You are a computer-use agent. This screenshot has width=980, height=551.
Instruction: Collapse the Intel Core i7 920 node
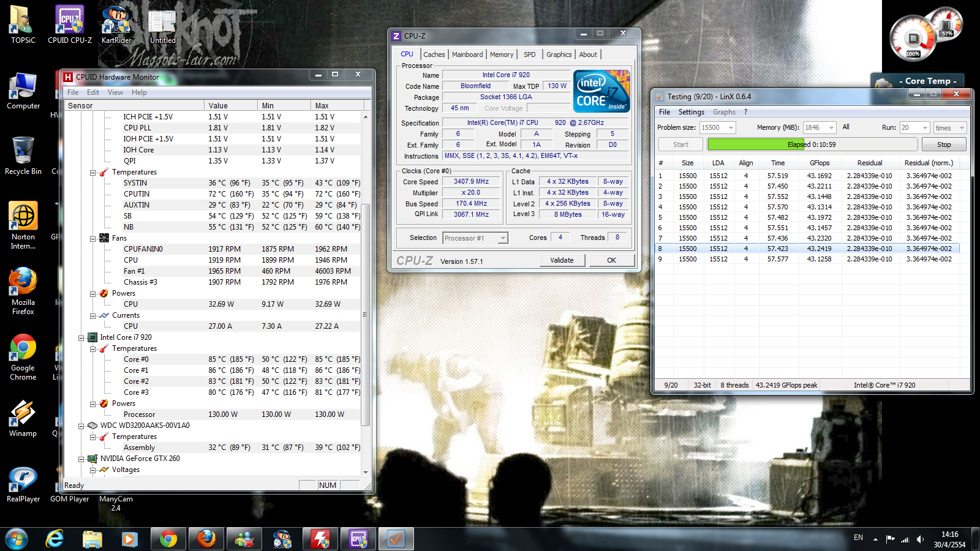(x=81, y=337)
